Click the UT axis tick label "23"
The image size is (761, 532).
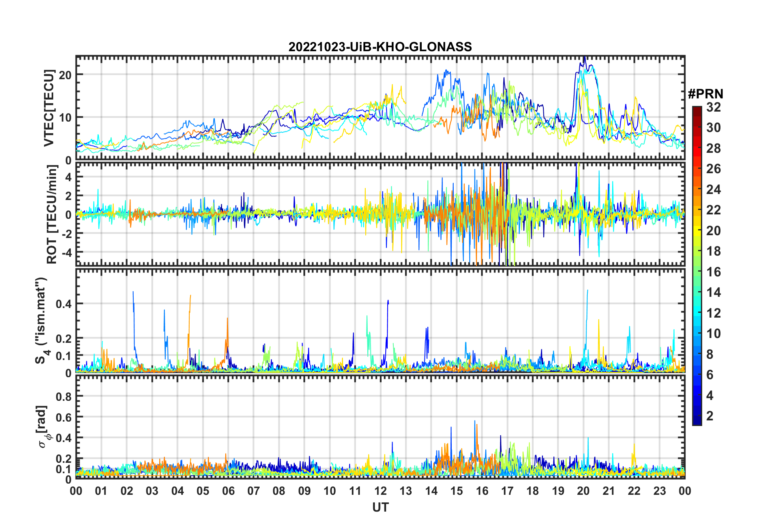click(x=659, y=491)
